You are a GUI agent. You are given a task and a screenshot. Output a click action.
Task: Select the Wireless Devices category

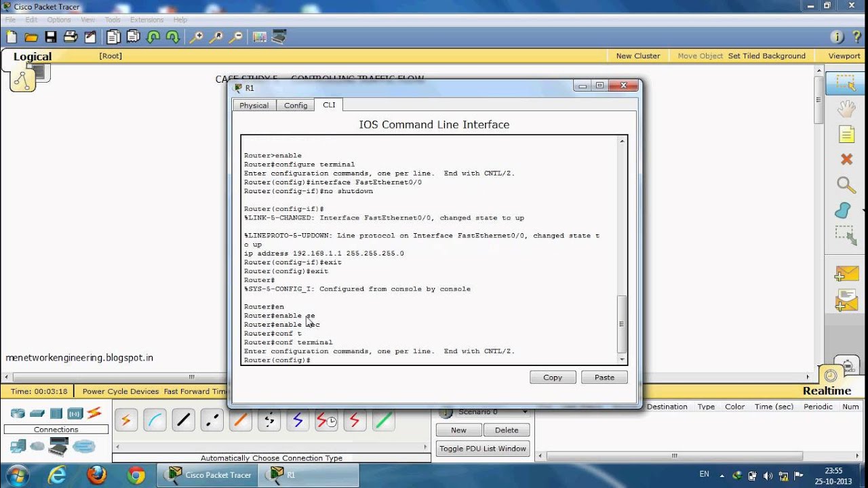click(75, 413)
